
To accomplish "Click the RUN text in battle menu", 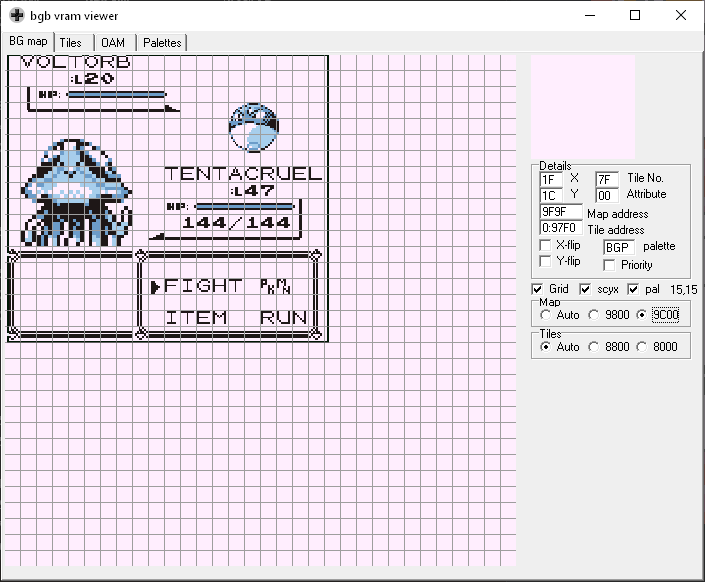I will pyautogui.click(x=283, y=318).
